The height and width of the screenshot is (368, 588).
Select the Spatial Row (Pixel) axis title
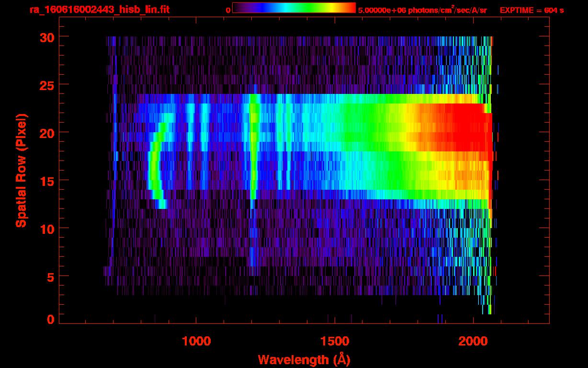[21, 171]
